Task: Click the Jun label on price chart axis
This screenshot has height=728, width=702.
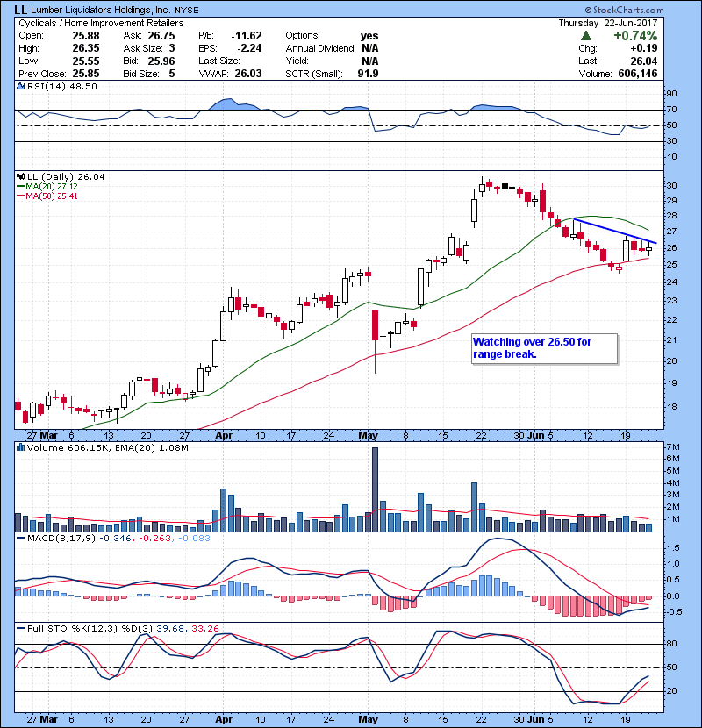Action: pos(535,436)
